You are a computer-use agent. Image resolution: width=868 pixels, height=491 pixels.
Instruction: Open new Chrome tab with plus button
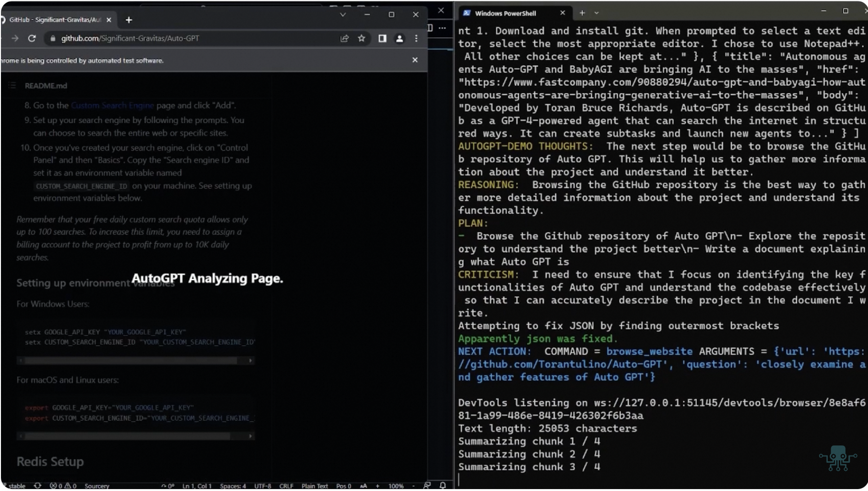click(129, 20)
